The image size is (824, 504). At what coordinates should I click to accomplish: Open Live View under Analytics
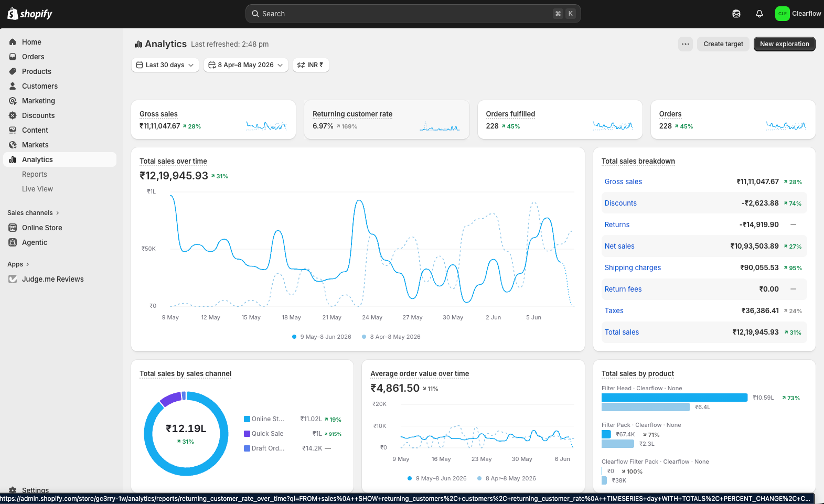tap(37, 189)
